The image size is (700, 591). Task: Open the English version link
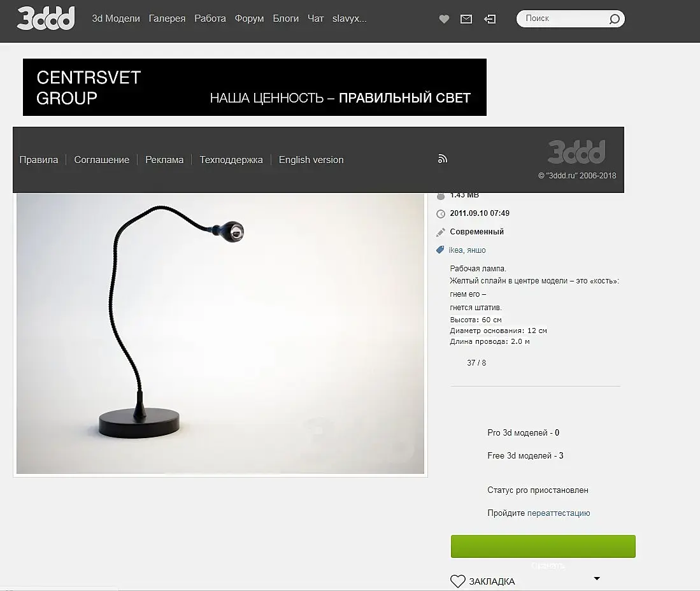(x=311, y=160)
